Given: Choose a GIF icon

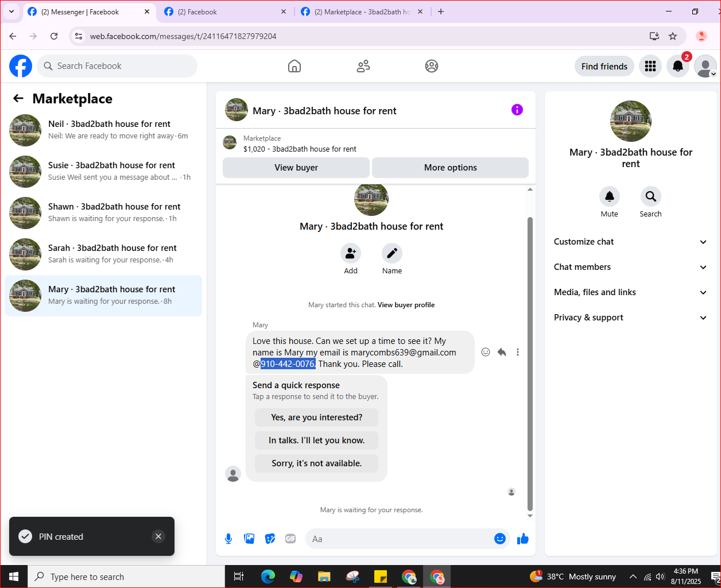Looking at the screenshot, I should pyautogui.click(x=290, y=539).
